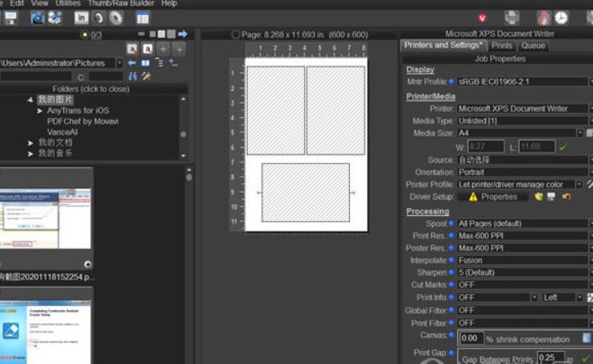Screen dimensions: 593x364
Task: Click the printer icon in top toolbar
Action: point(512,17)
